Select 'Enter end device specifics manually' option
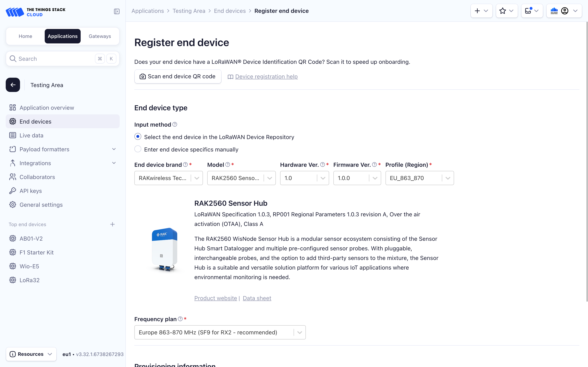Viewport: 588px width, 367px height. [138, 149]
